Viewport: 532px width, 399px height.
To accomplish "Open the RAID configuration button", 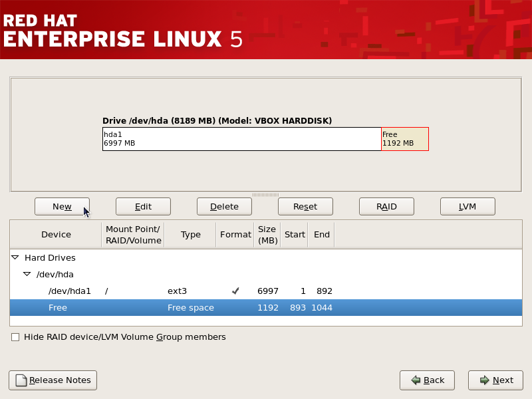I will (x=386, y=207).
